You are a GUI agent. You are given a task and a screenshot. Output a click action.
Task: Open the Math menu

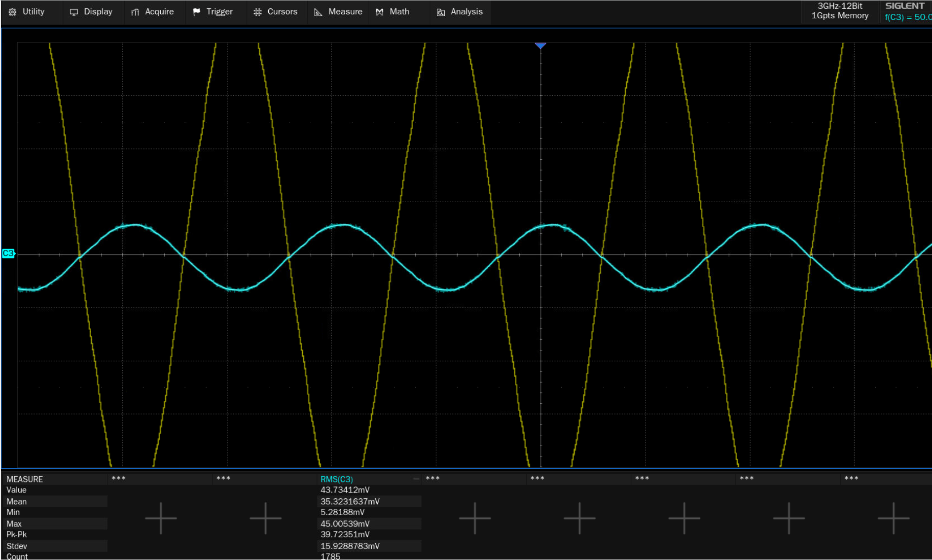393,12
